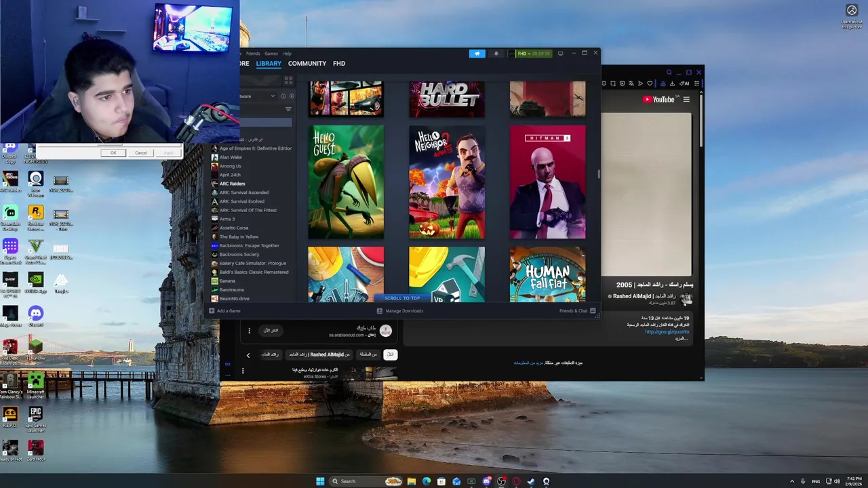Open Hello Guest game cover
Screen dimensions: 868x488
(346, 182)
